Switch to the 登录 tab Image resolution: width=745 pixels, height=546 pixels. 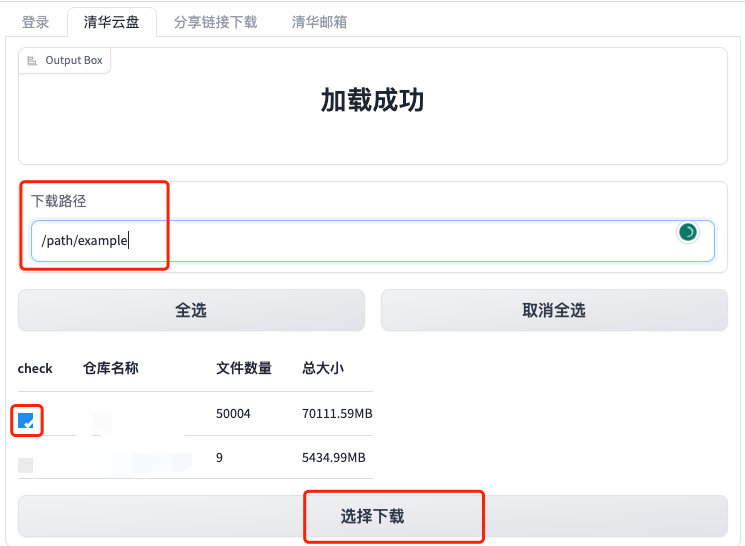35,21
